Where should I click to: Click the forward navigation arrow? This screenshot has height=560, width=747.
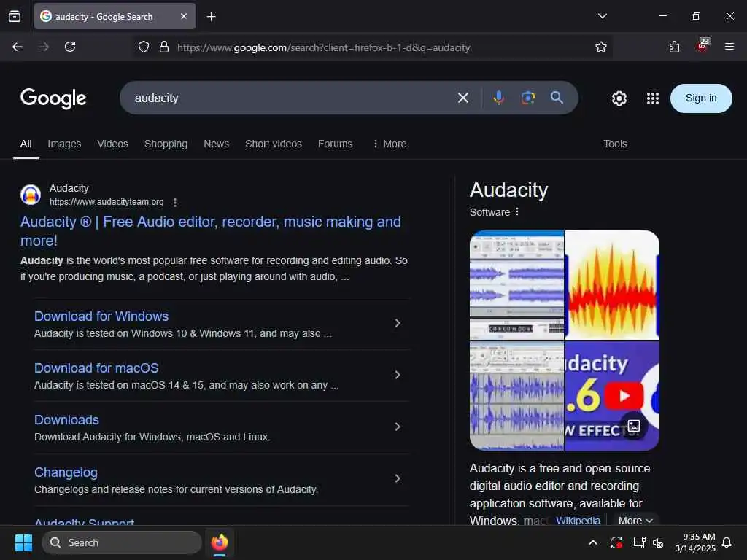[44, 47]
